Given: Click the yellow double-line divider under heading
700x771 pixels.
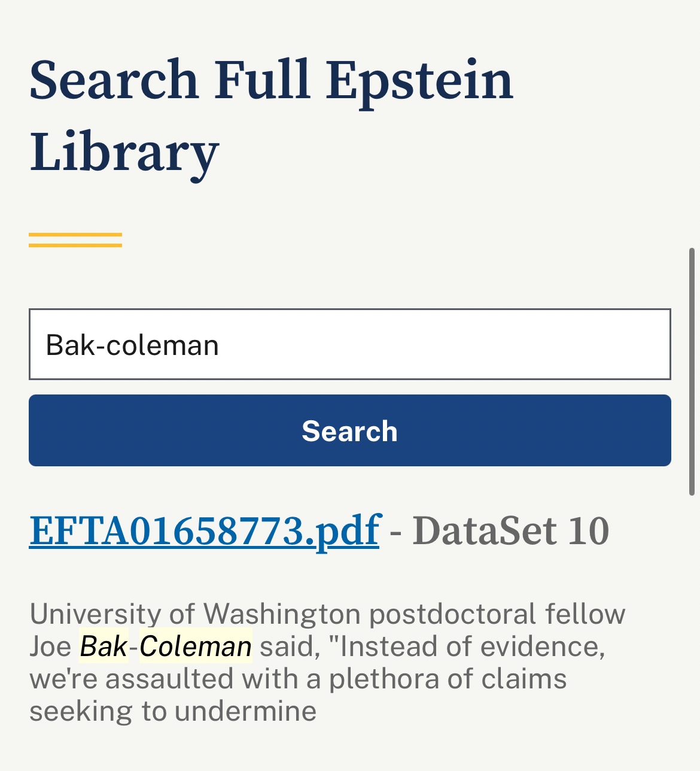Looking at the screenshot, I should (x=75, y=240).
